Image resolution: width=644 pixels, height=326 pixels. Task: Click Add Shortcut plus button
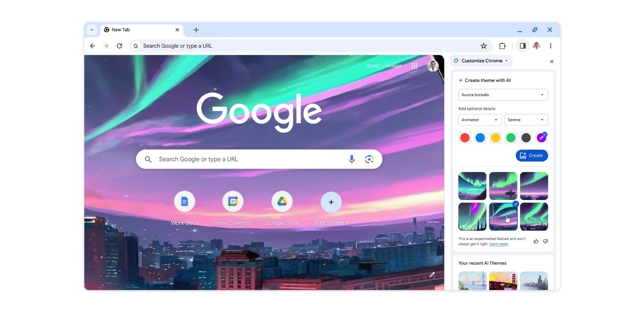(x=331, y=202)
